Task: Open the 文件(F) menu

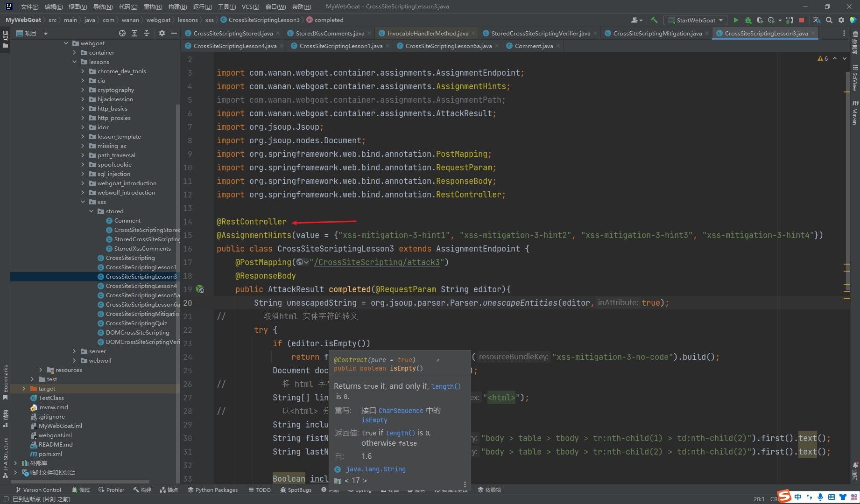Action: pos(29,7)
